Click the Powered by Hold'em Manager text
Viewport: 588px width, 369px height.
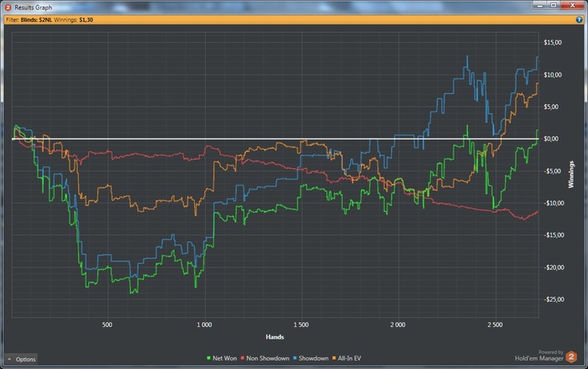click(539, 356)
